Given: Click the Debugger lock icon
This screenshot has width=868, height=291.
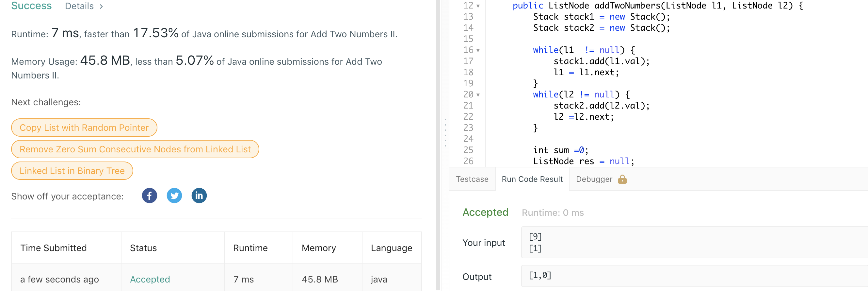Looking at the screenshot, I should [x=622, y=179].
